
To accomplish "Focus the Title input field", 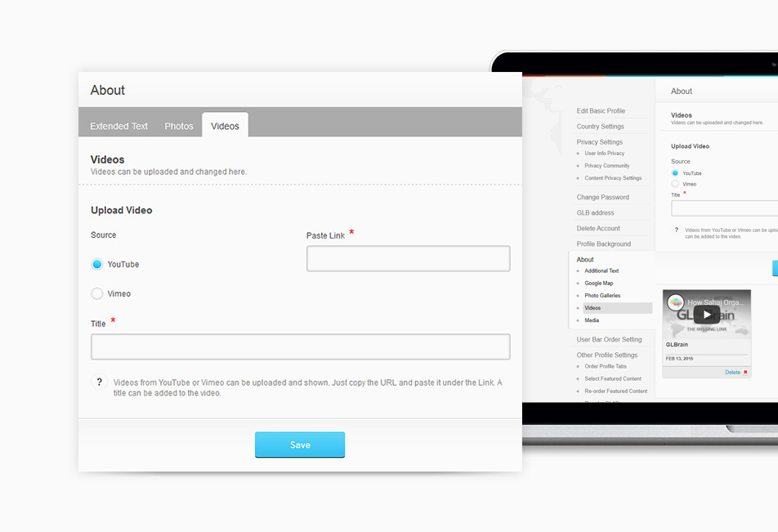I will click(300, 346).
